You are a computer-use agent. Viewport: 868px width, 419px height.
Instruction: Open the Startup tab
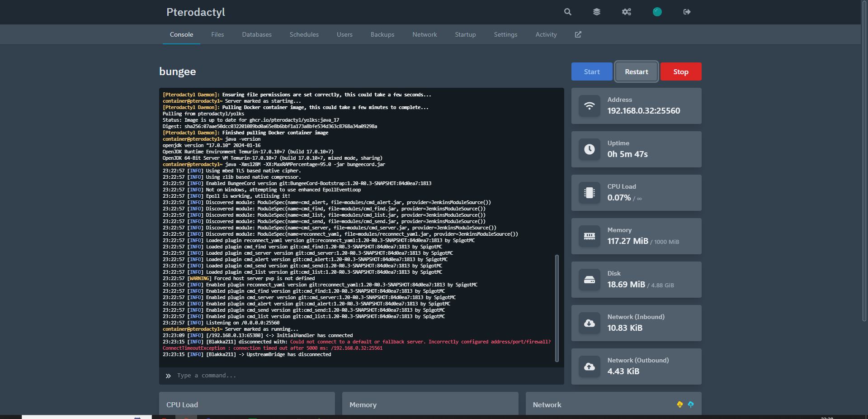coord(465,34)
